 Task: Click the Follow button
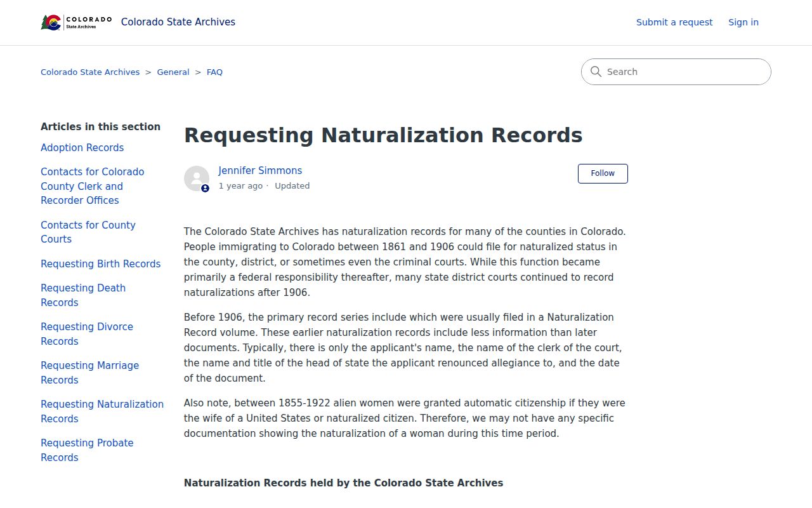click(603, 173)
